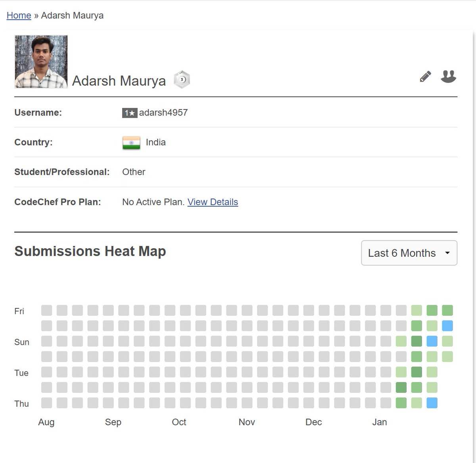Click the edit profile pencil icon
Screen dimensions: 476x463
click(425, 77)
